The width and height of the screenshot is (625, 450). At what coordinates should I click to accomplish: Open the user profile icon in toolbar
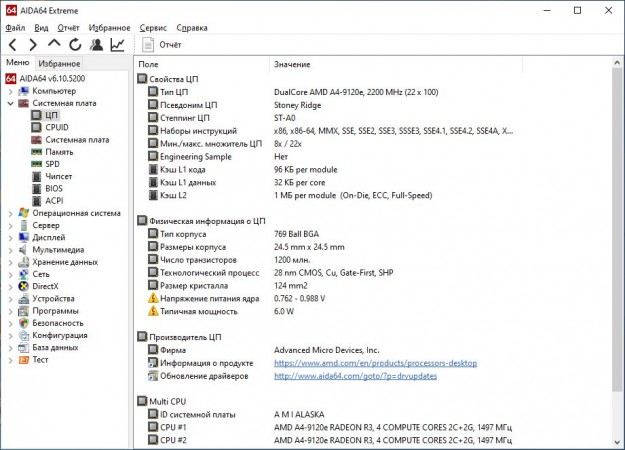pyautogui.click(x=96, y=45)
